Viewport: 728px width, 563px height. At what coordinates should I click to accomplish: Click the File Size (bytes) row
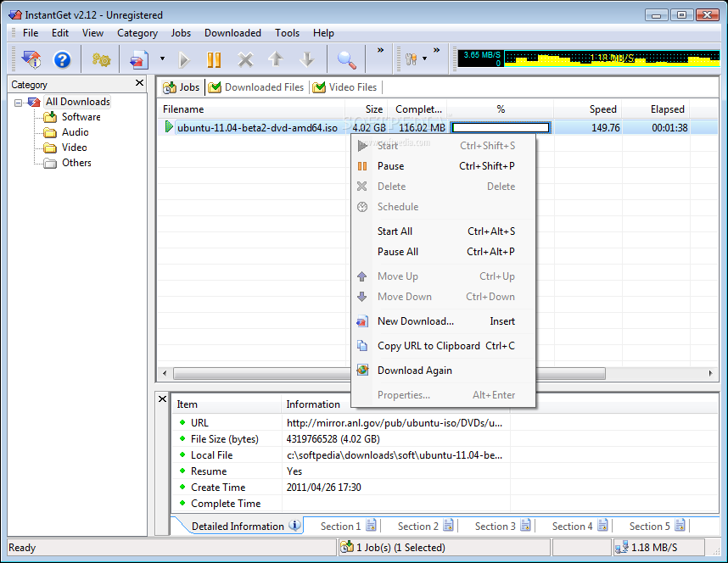click(343, 439)
